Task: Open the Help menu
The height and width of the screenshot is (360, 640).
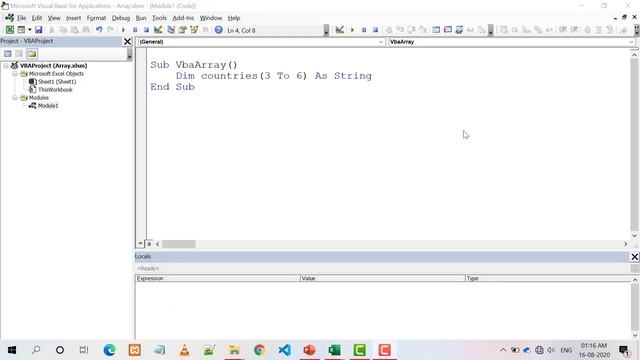Action: click(x=234, y=18)
